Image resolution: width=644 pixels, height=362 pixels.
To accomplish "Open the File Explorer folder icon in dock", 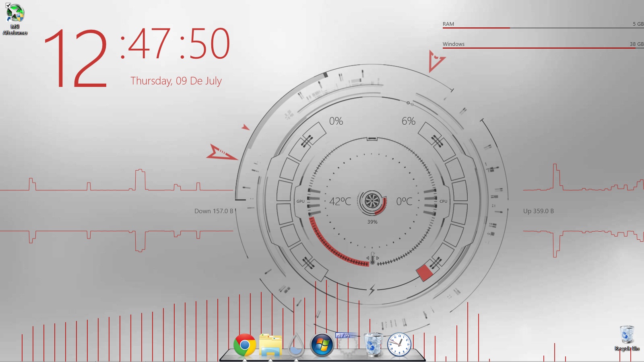I will [x=270, y=345].
